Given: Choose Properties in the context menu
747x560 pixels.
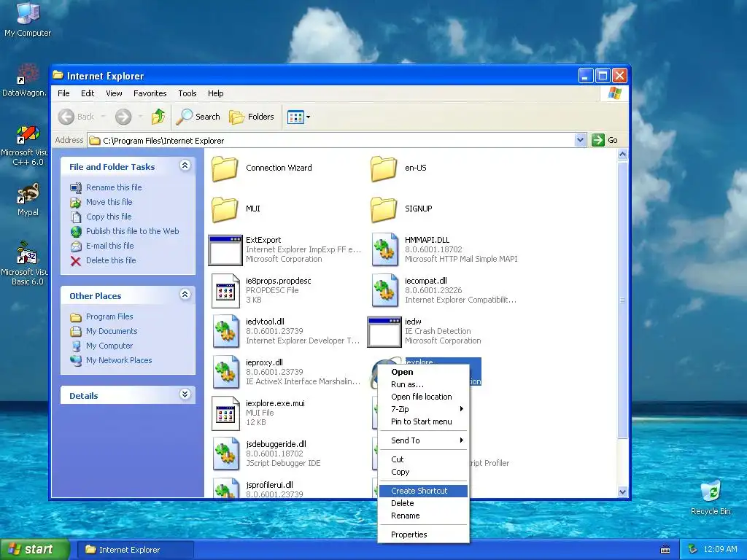Looking at the screenshot, I should pyautogui.click(x=423, y=534).
